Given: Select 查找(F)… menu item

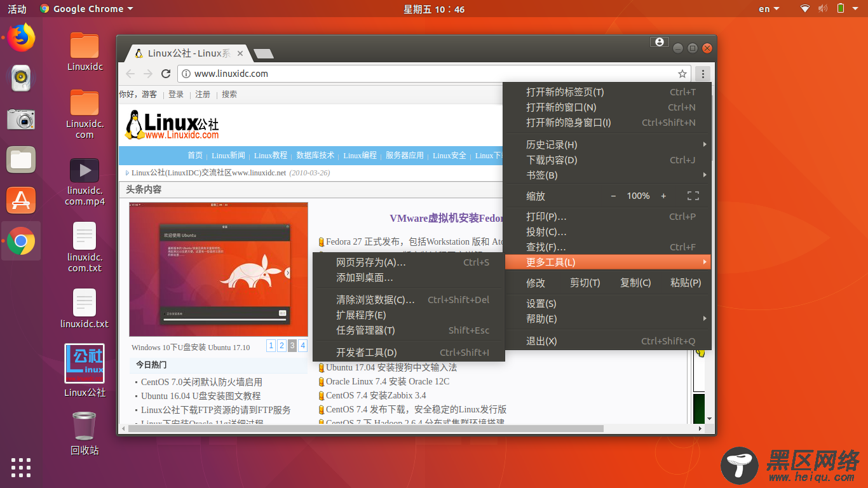Looking at the screenshot, I should (x=607, y=247).
